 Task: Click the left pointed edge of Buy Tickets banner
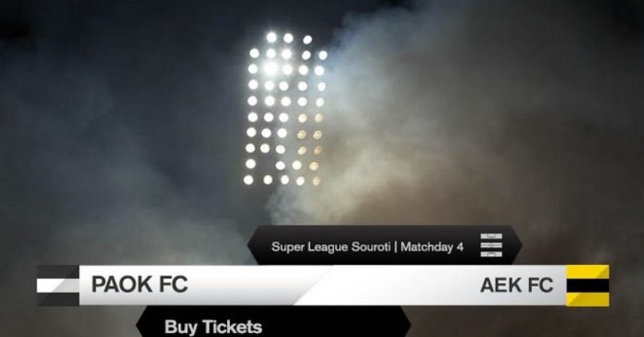pyautogui.click(x=143, y=322)
